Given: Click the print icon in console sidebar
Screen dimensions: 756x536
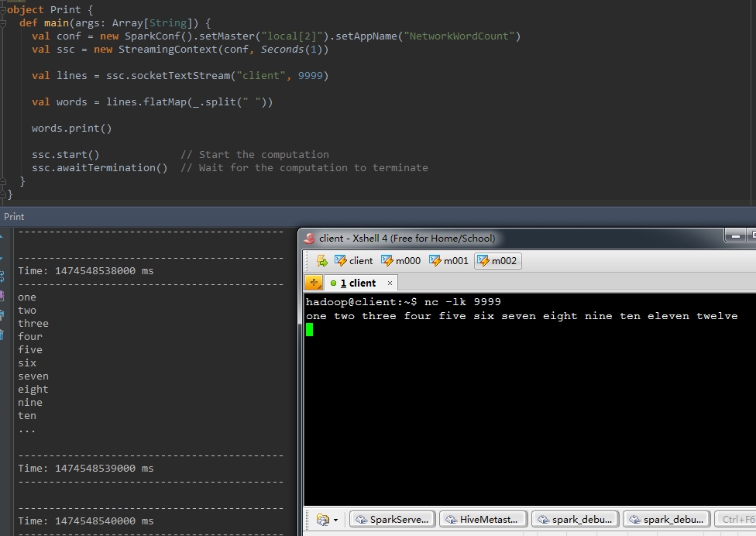Looking at the screenshot, I should [2, 314].
